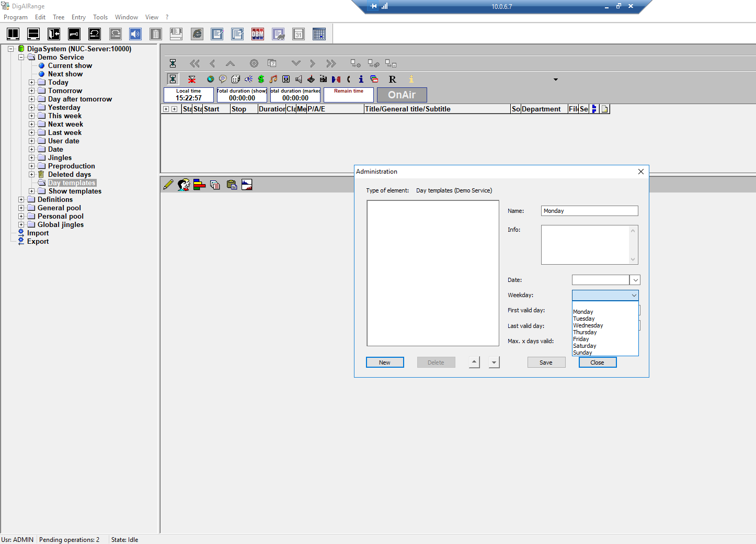Open the Date dropdown in Administration
The image size is (756, 544).
click(x=635, y=280)
